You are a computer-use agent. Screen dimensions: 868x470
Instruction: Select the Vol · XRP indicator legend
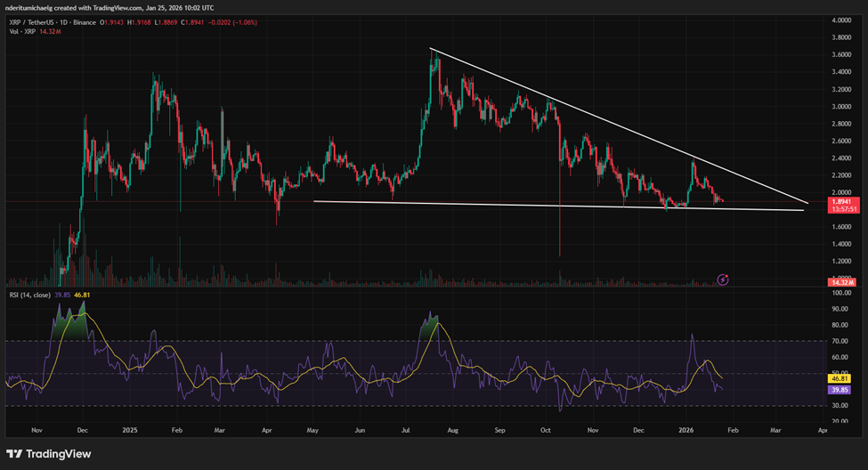tap(22, 31)
